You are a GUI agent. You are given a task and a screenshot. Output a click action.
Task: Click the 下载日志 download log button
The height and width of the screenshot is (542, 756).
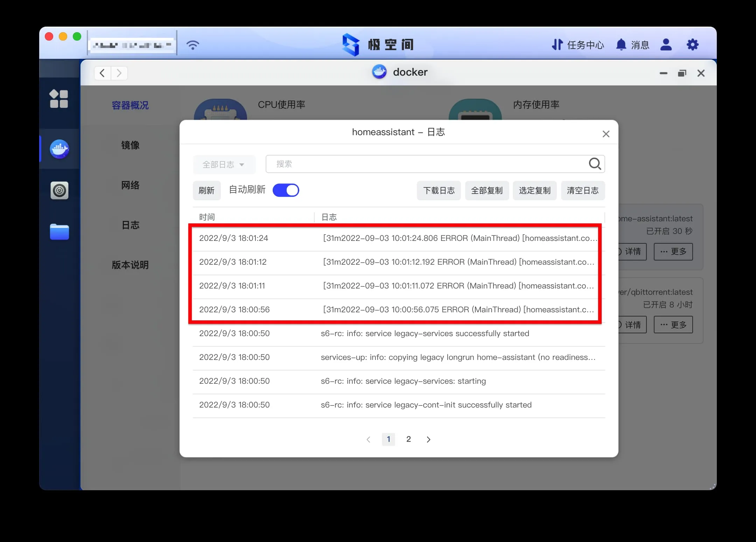[439, 190]
